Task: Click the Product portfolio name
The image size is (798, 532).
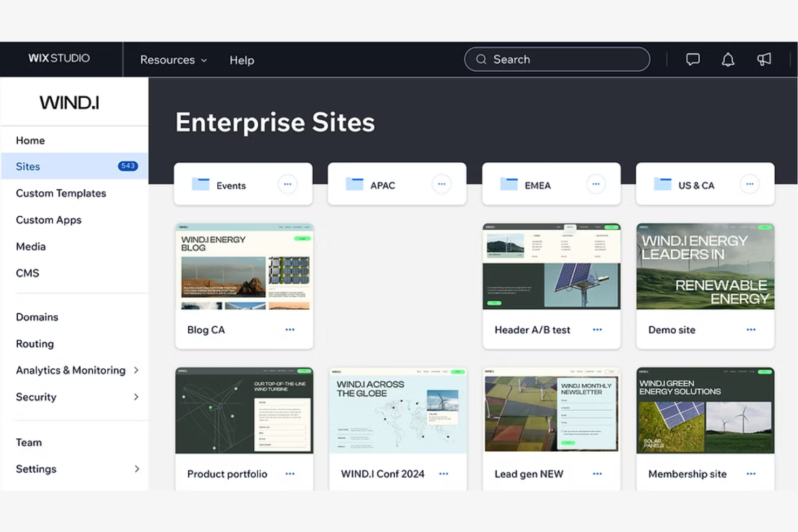Action: coord(227,474)
